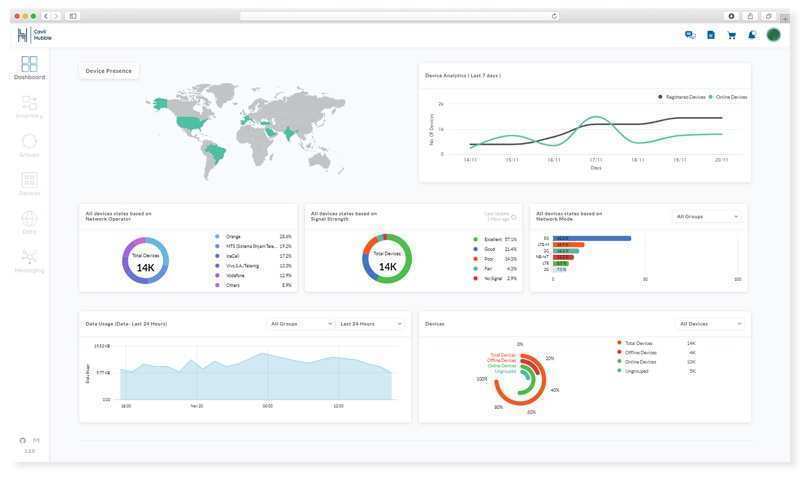Viewport: 800px width, 482px height.
Task: Open the Dashboard section in the sidebar
Action: pyautogui.click(x=29, y=68)
